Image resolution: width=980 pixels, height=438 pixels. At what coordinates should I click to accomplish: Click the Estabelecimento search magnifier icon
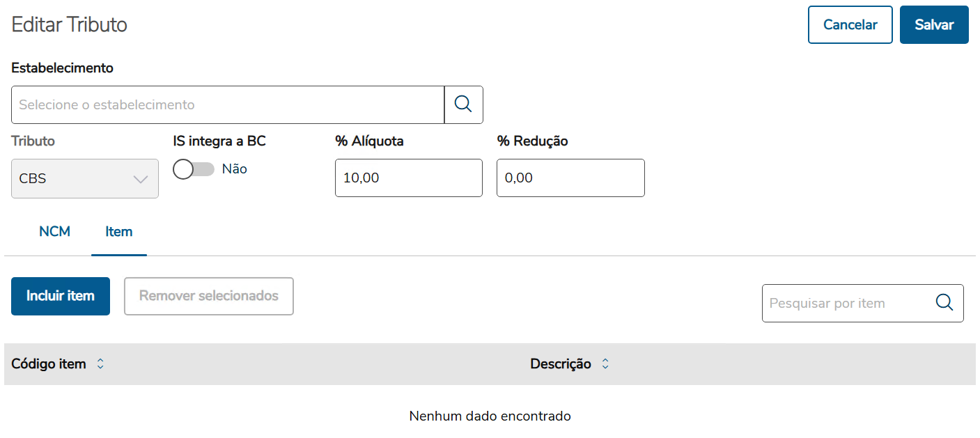coord(463,104)
